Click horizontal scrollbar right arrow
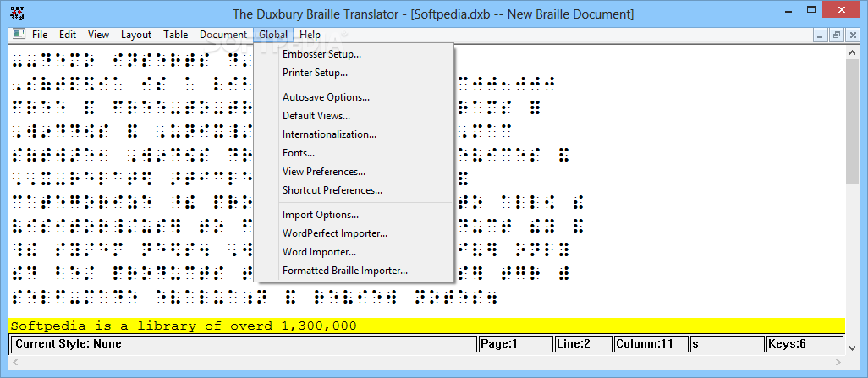This screenshot has height=378, width=868. click(840, 362)
